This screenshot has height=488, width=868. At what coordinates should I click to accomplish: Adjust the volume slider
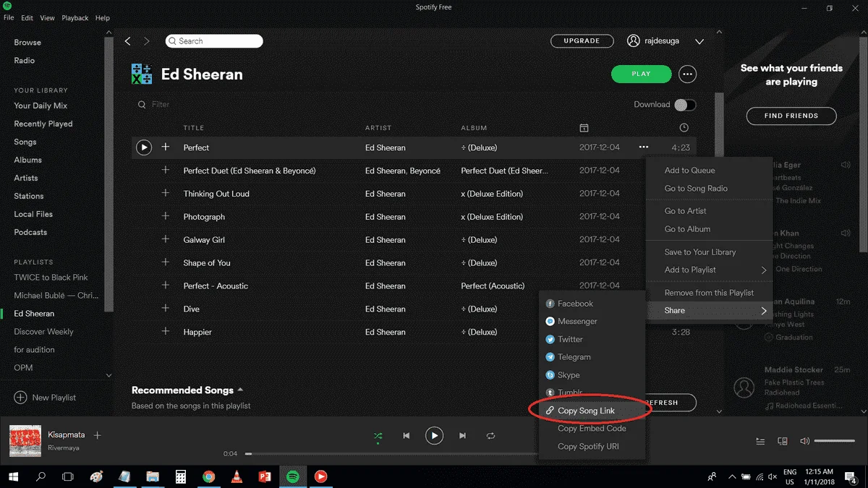(834, 441)
